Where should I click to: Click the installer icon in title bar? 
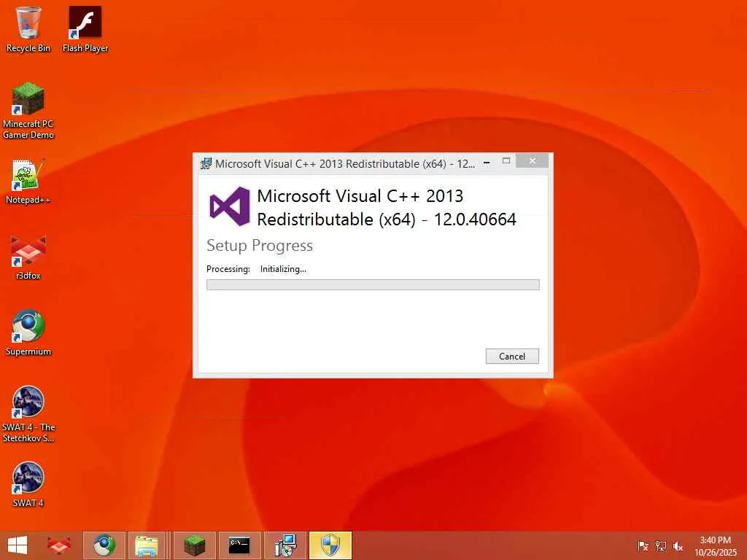coord(206,164)
